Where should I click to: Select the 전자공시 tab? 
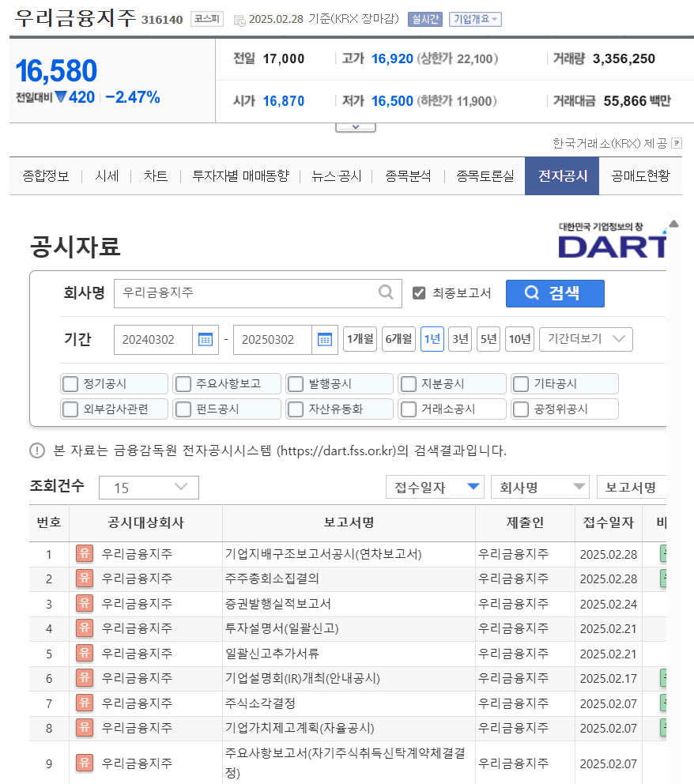(562, 176)
